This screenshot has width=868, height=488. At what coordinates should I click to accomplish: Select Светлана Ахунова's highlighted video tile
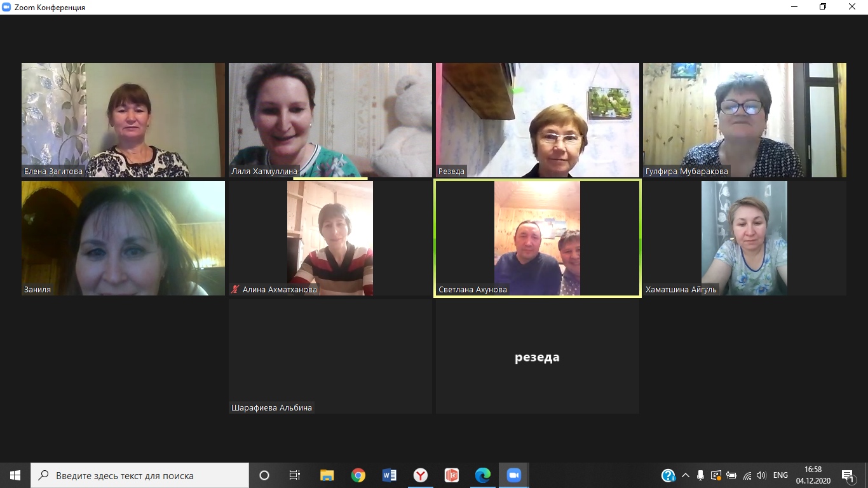pos(537,238)
